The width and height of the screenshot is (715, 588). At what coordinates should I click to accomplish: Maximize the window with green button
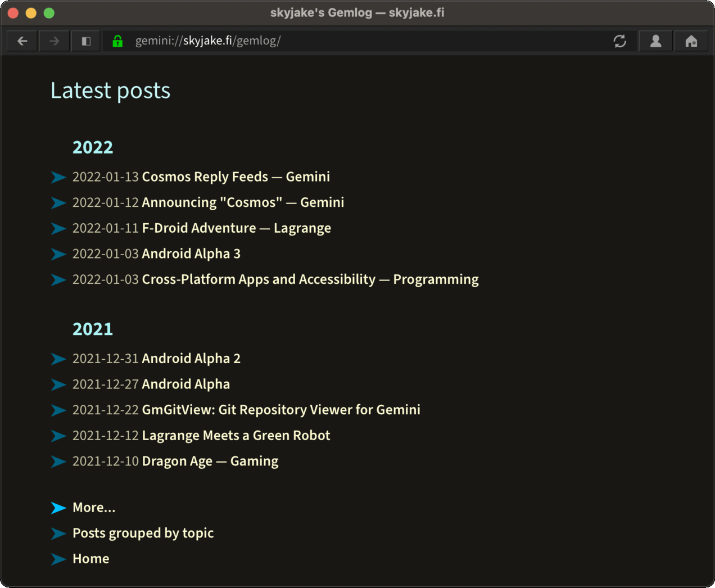[49, 13]
